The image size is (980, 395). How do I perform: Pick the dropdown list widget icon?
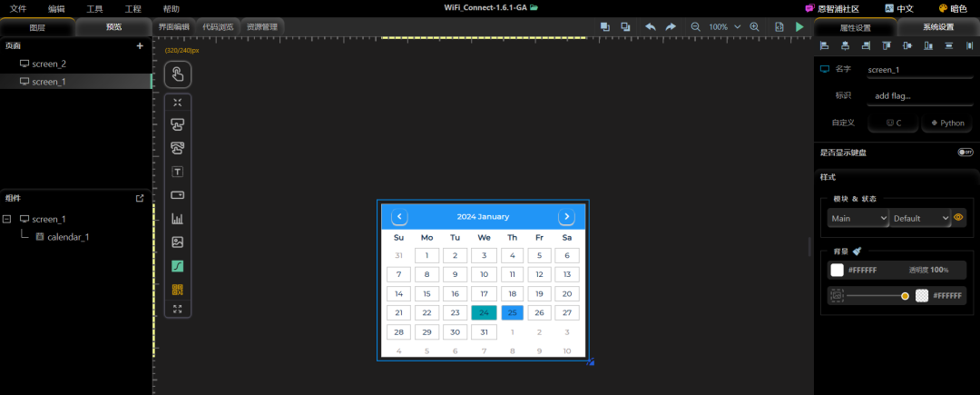click(178, 195)
